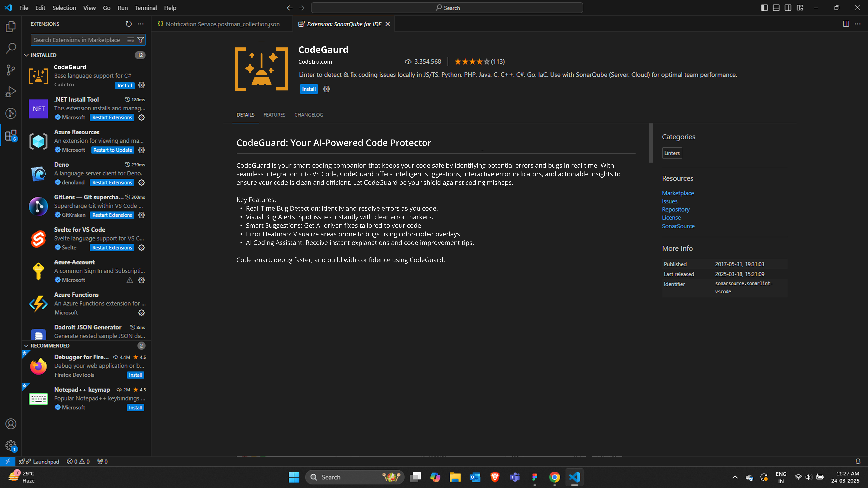The height and width of the screenshot is (488, 868).
Task: Open the Manage gear in activity bar
Action: click(11, 446)
